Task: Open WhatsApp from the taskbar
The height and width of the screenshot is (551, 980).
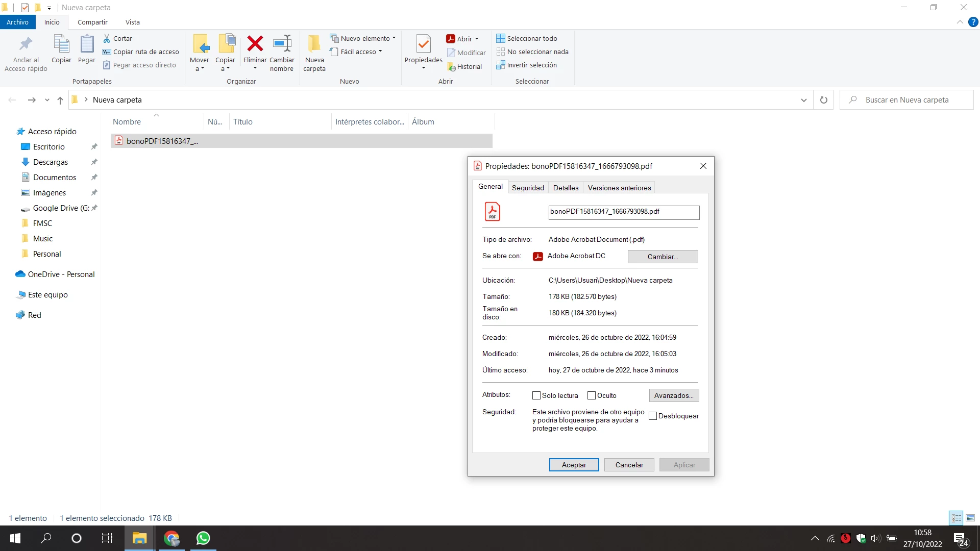Action: [x=203, y=538]
